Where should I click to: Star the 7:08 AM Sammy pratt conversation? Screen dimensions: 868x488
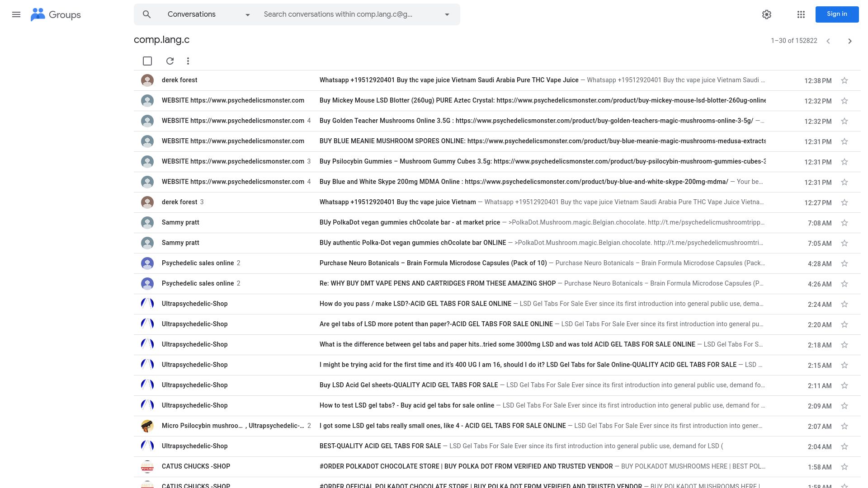844,223
